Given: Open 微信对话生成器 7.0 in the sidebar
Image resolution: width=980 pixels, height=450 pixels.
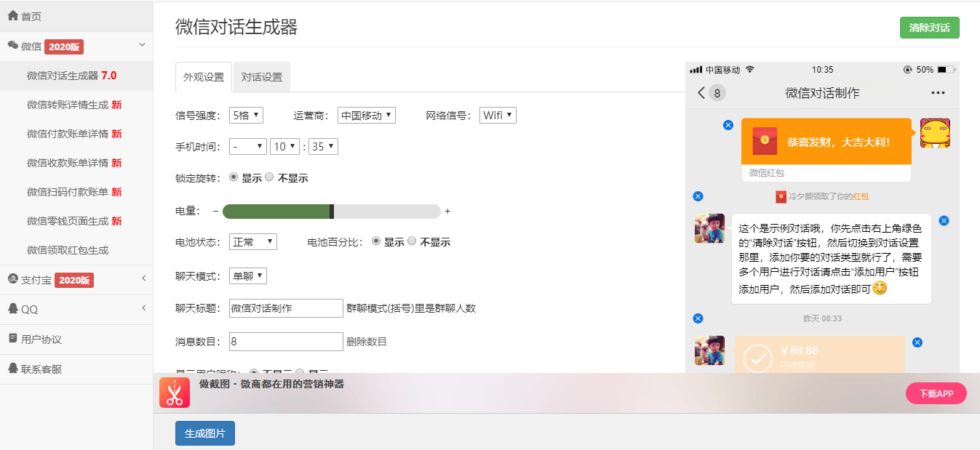Looking at the screenshot, I should coord(76,76).
